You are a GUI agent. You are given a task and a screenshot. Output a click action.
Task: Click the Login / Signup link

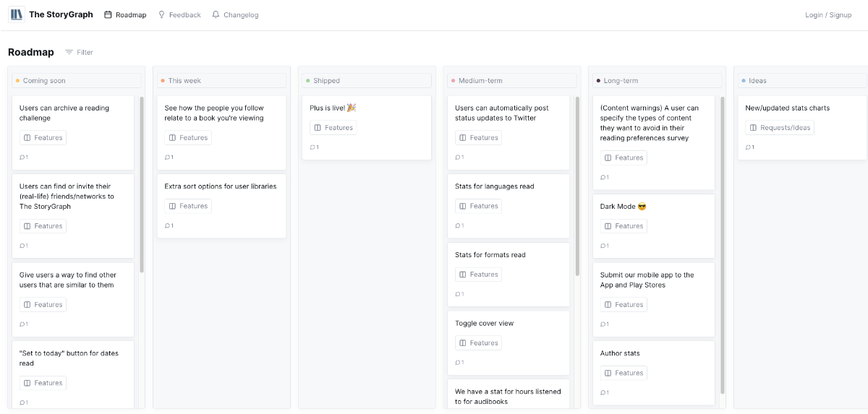point(828,14)
